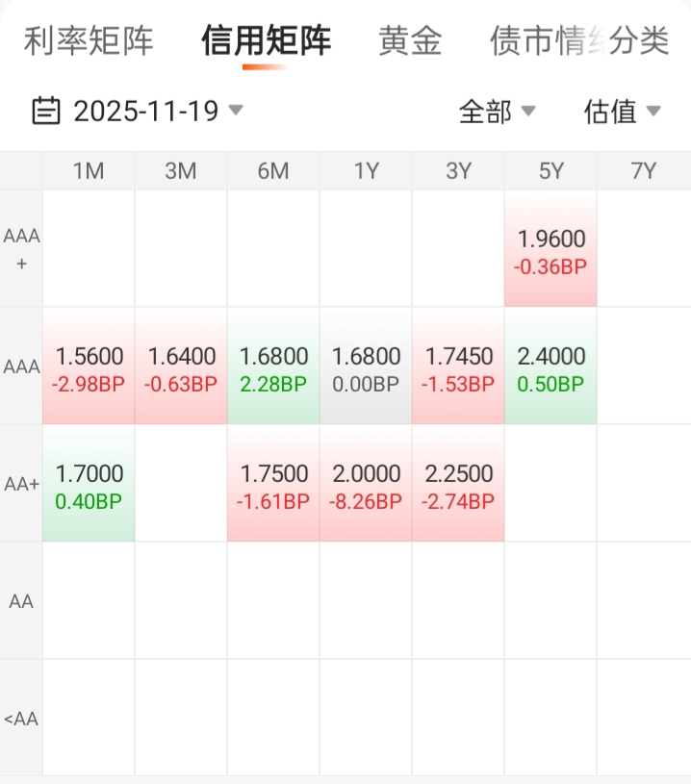Select the AAA 5Y cell showing 2.4000
Image resolution: width=691 pixels, height=784 pixels.
(550, 367)
